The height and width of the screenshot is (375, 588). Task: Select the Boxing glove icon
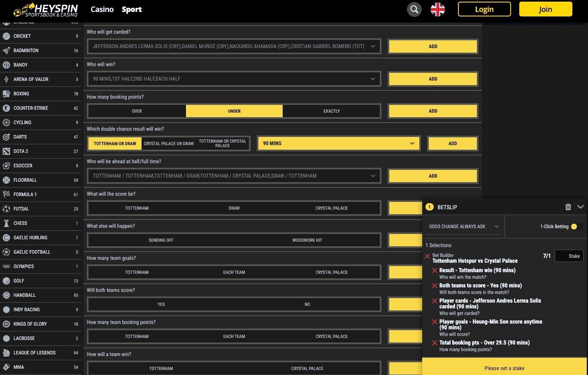6,94
